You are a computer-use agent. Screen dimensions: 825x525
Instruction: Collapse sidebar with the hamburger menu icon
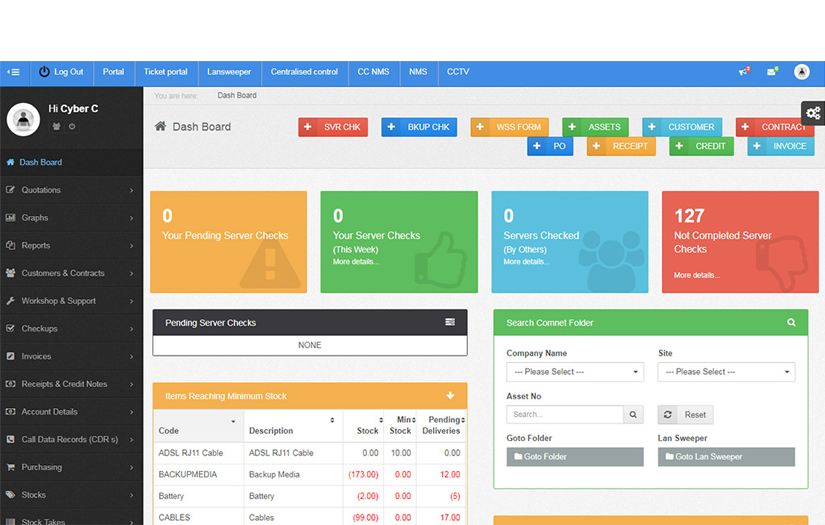click(14, 72)
